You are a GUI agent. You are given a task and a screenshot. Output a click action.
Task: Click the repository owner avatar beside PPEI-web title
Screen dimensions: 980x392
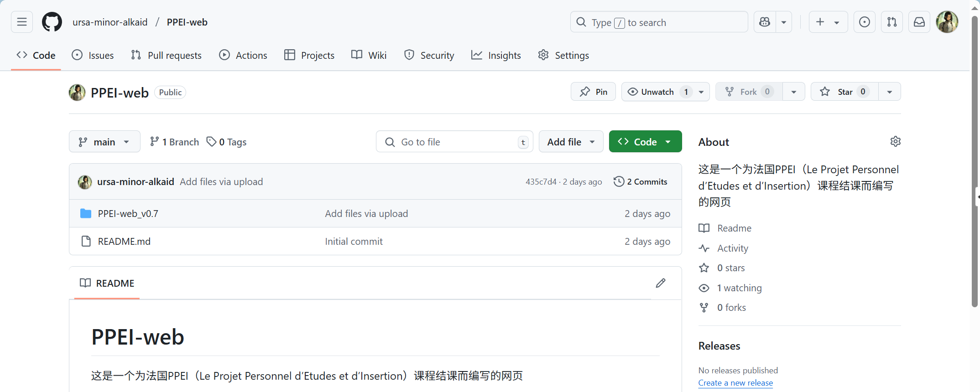[77, 93]
